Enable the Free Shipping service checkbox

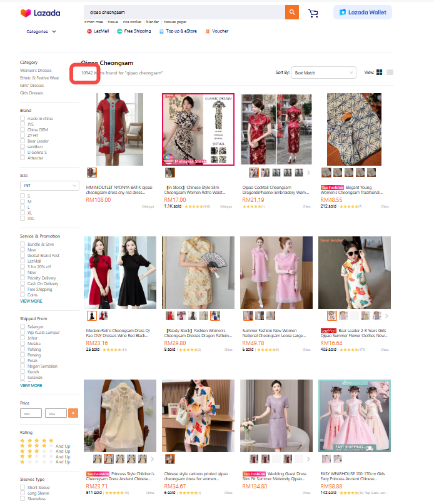pyautogui.click(x=23, y=290)
